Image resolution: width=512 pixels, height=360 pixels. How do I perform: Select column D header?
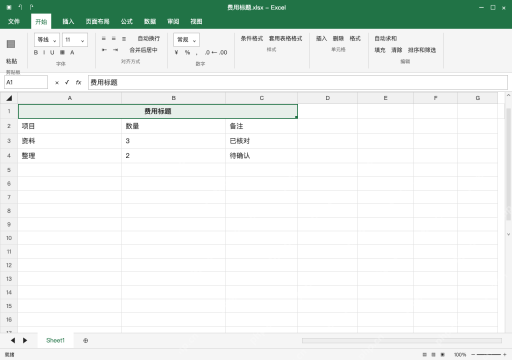tap(328, 98)
